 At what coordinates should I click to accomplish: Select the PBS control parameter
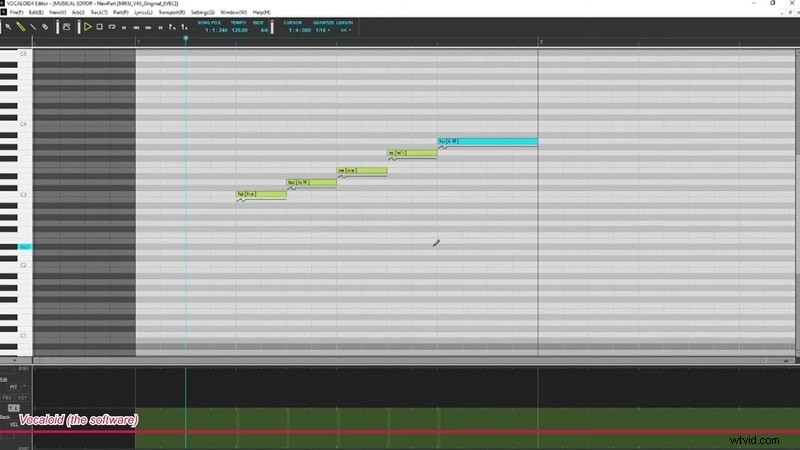(x=7, y=397)
